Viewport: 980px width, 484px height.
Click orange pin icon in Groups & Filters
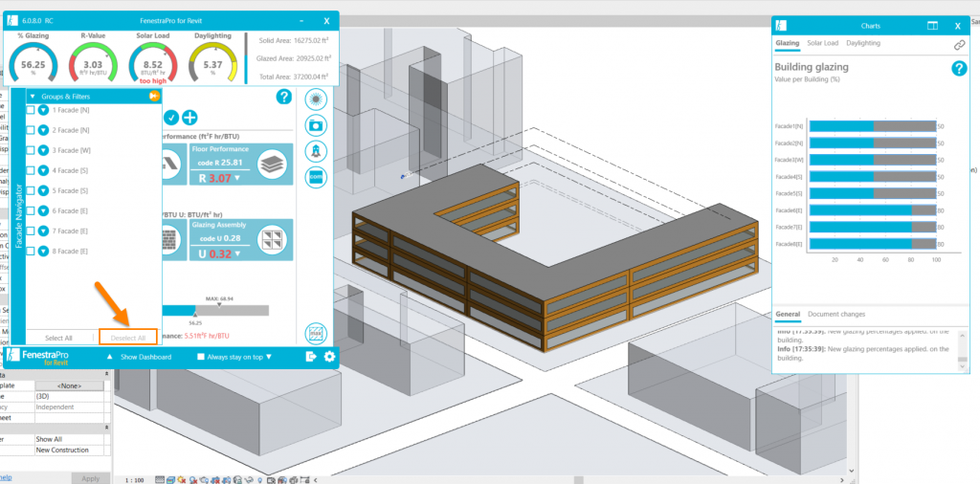pyautogui.click(x=154, y=97)
